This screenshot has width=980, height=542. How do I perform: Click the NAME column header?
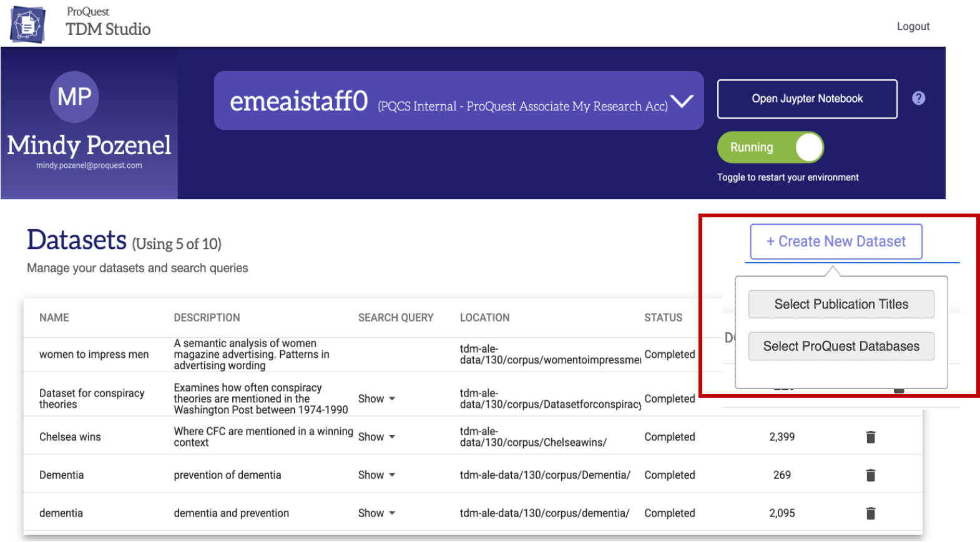pyautogui.click(x=54, y=318)
